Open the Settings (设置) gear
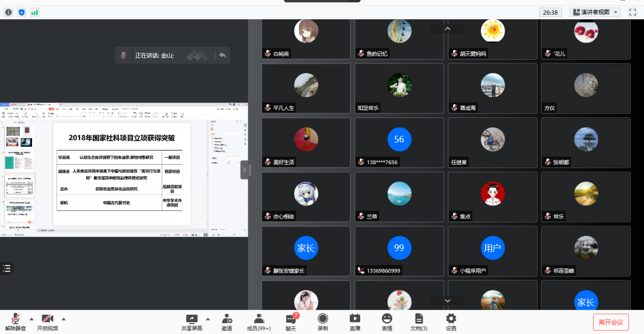This screenshot has height=334, width=644. click(451, 322)
